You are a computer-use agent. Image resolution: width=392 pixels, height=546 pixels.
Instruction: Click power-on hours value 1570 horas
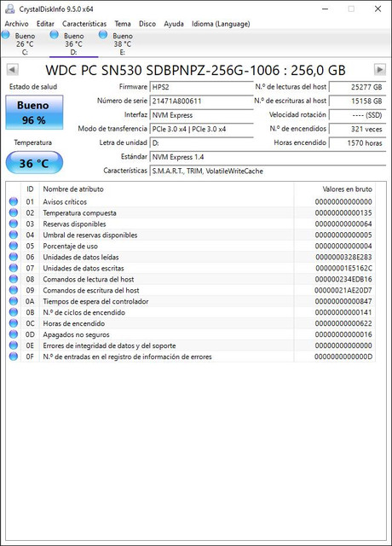(358, 142)
